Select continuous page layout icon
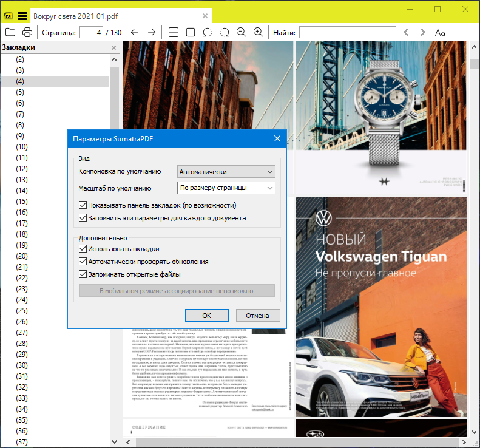This screenshot has width=480, height=448. (174, 32)
